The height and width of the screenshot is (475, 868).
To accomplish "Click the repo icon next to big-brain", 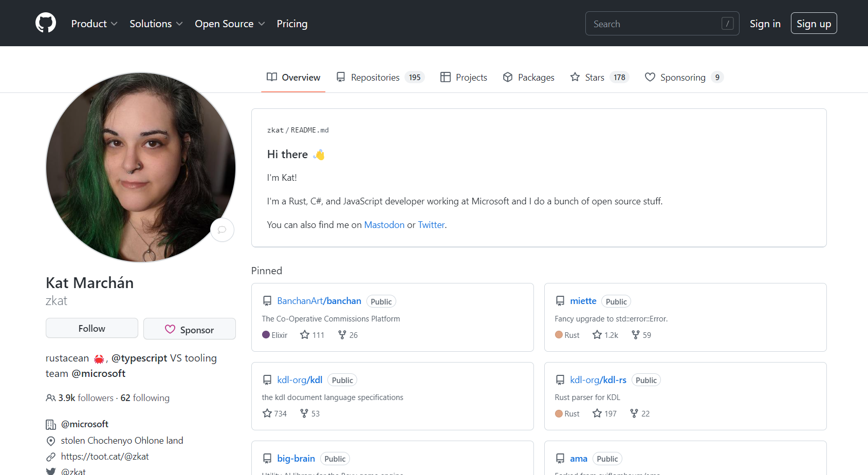I will click(267, 459).
